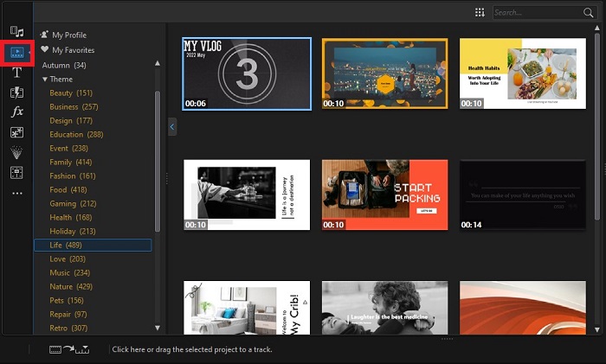This screenshot has width=606, height=364.
Task: Select Love (203) theme
Action: (68, 259)
